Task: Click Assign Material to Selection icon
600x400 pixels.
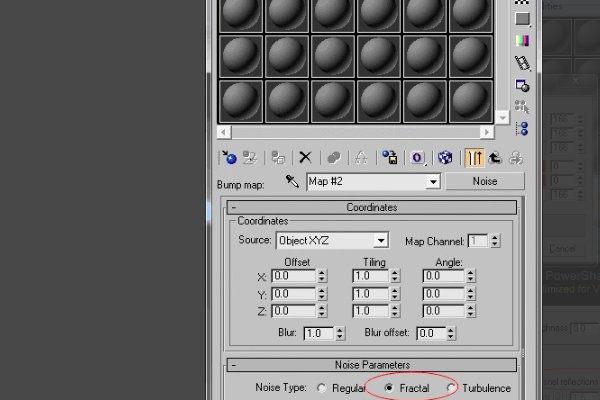Action: click(x=278, y=157)
